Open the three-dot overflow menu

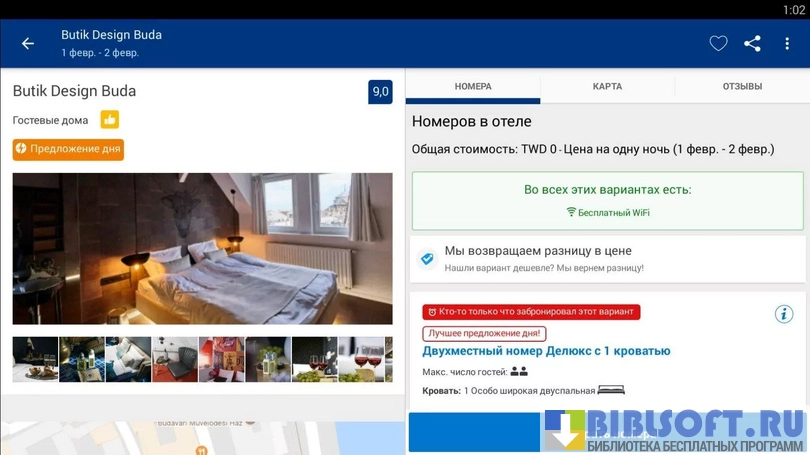(x=788, y=43)
